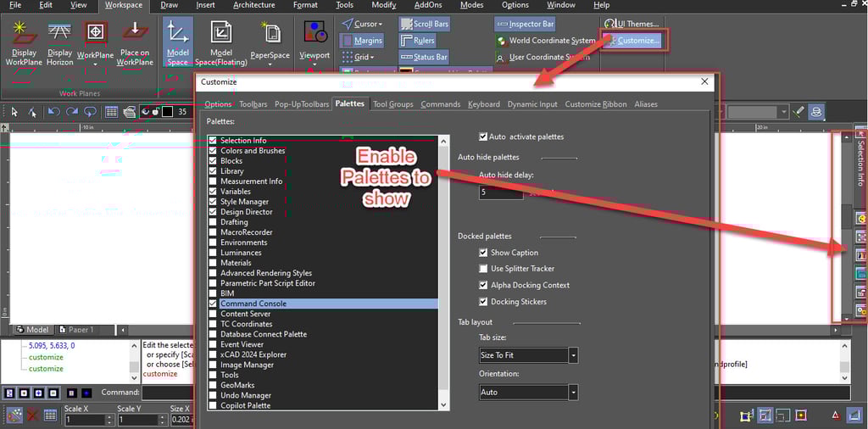This screenshot has height=429, width=868.
Task: Click the red X icon in inspector bar
Action: pos(33,415)
